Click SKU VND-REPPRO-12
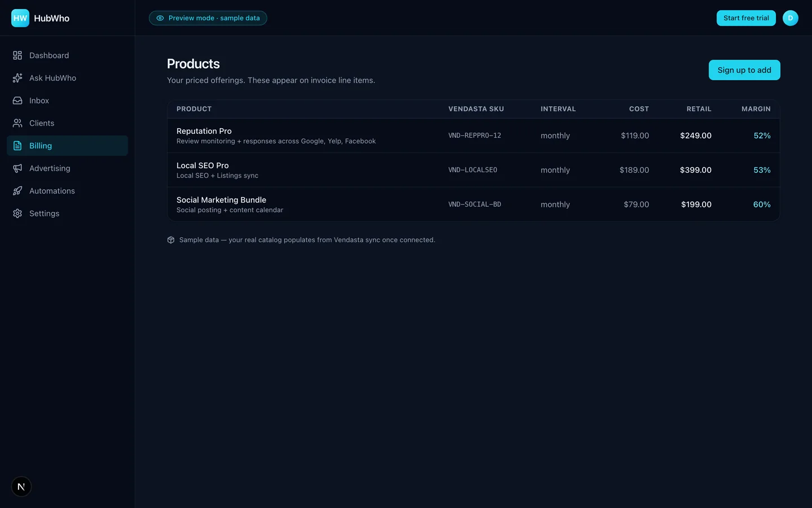Screen dimensions: 812x508 [x=475, y=135]
